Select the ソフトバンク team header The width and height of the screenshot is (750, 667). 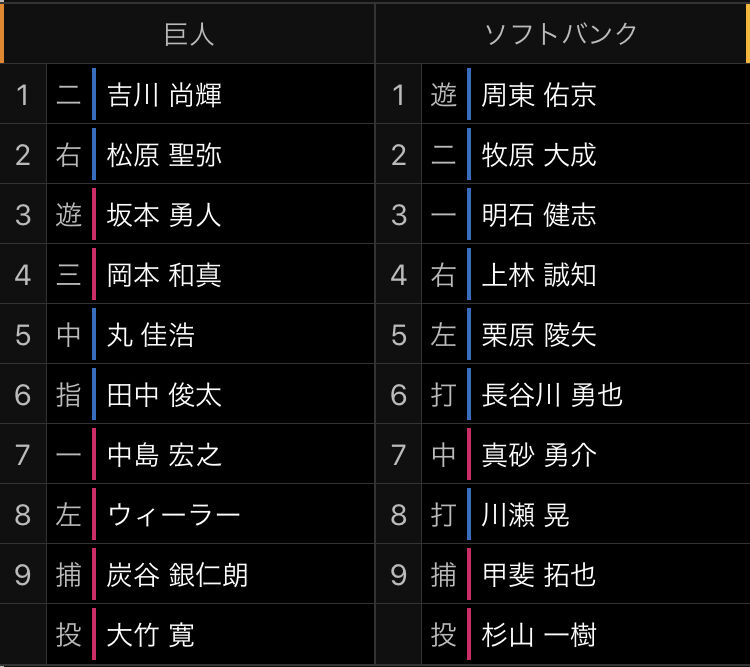(x=561, y=34)
